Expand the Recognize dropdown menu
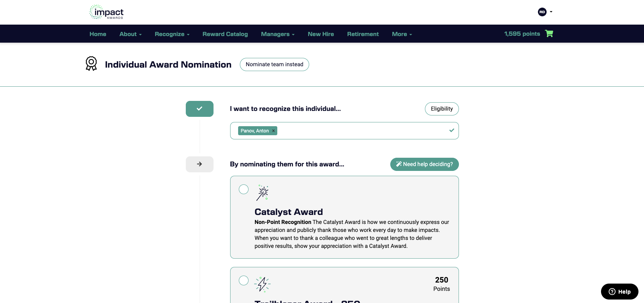This screenshot has height=303, width=644. [x=172, y=34]
